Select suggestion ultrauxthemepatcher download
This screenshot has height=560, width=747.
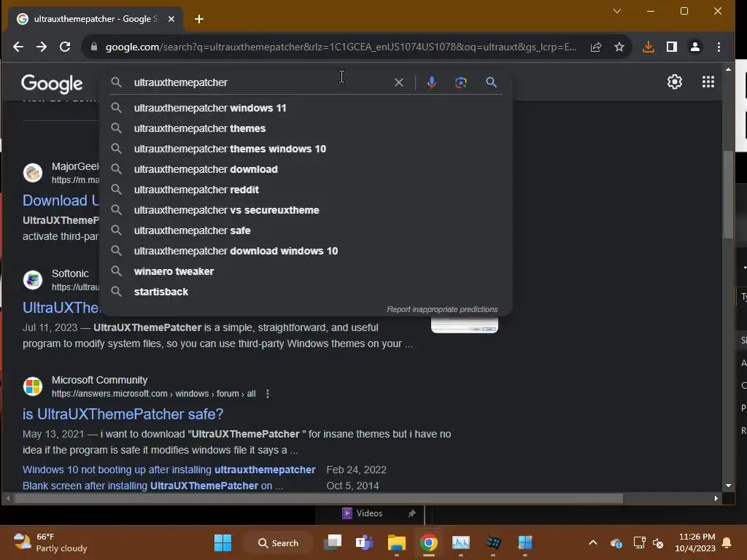click(x=306, y=169)
